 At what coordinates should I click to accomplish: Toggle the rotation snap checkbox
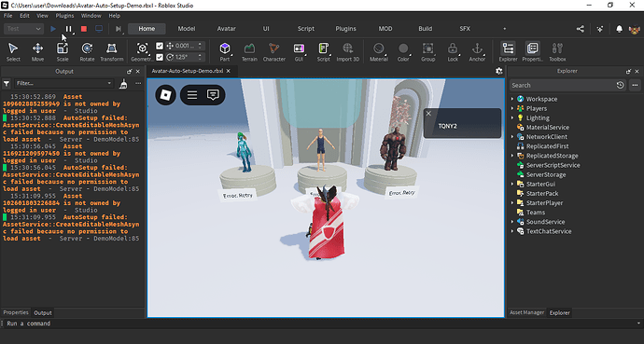tap(160, 57)
